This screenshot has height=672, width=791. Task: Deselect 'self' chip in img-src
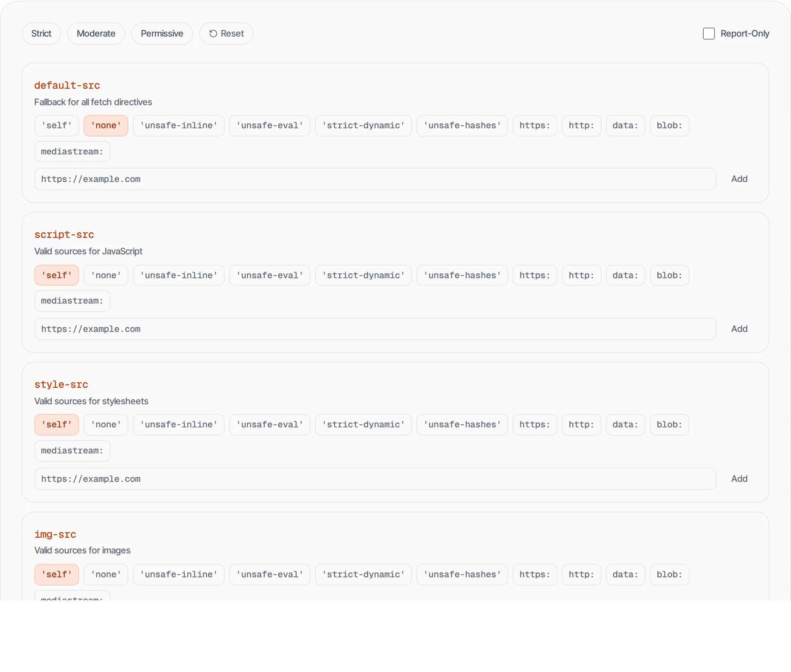point(57,574)
